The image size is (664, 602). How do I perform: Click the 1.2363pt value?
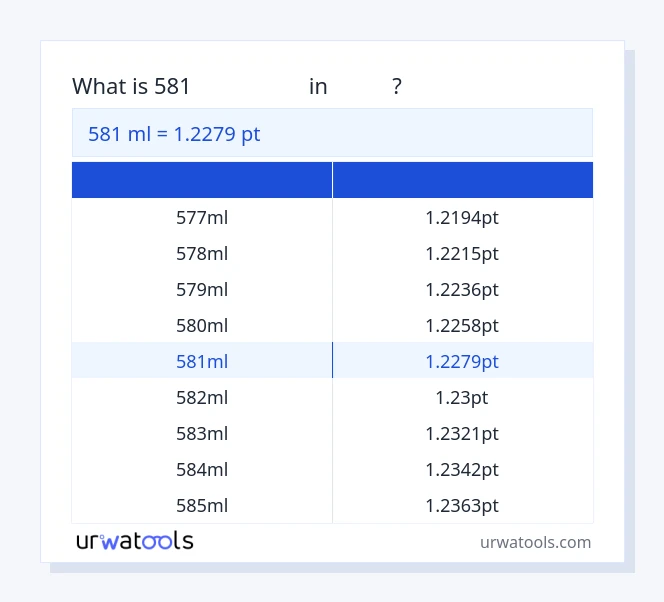[x=462, y=505]
